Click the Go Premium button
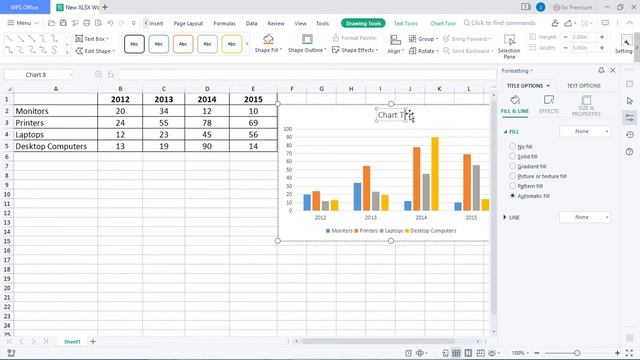The height and width of the screenshot is (360, 640). (573, 7)
